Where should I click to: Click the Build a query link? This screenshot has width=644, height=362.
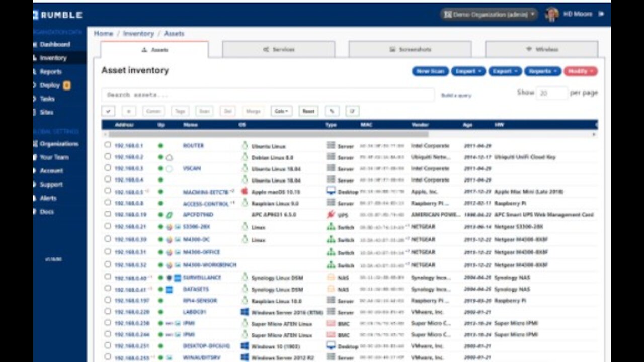coord(456,95)
